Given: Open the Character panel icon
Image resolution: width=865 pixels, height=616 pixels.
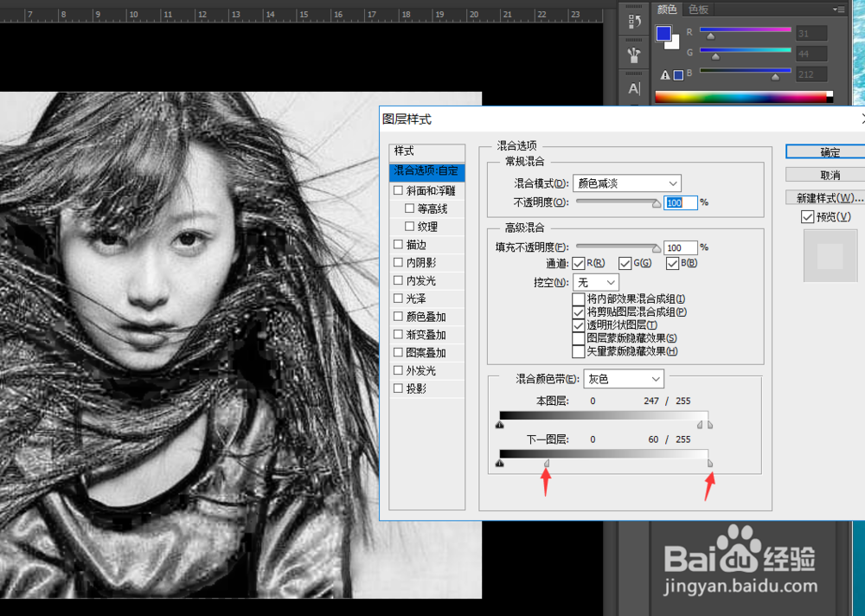Looking at the screenshot, I should (x=634, y=88).
